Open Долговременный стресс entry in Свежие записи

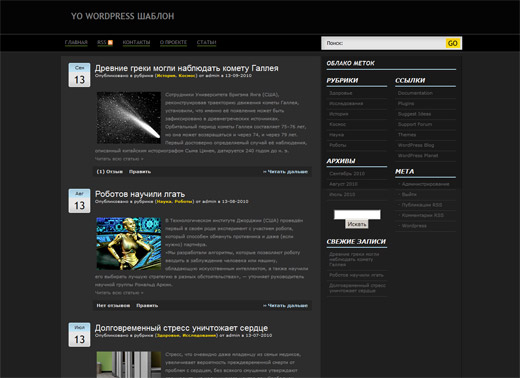357,288
